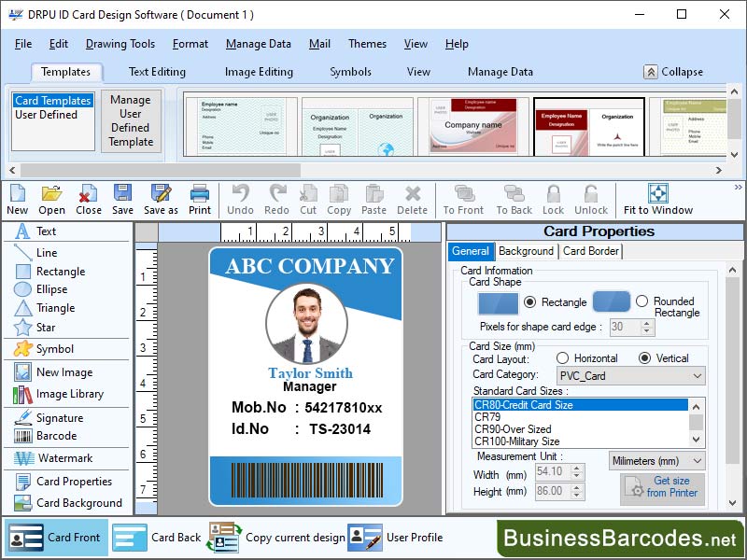Click the Copy icon in the toolbar
This screenshot has height=560, width=747.
click(x=339, y=200)
